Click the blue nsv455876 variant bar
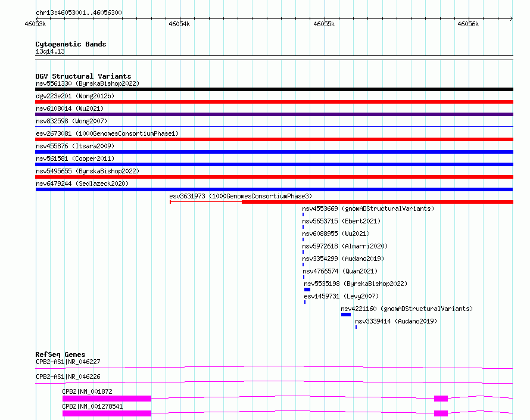530x420 pixels. click(274, 152)
